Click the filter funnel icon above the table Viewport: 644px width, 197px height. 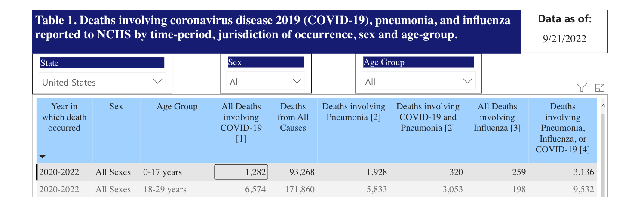tap(581, 88)
